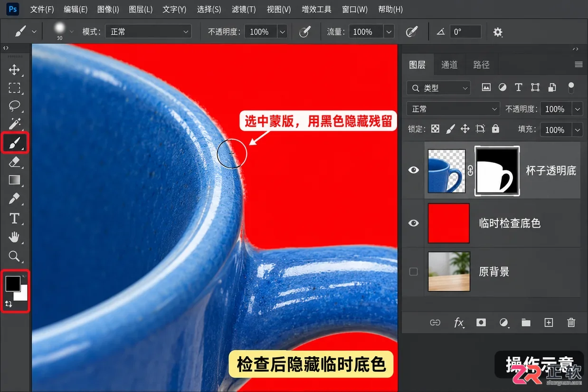
Task: Select the Type tool
Action: click(14, 218)
